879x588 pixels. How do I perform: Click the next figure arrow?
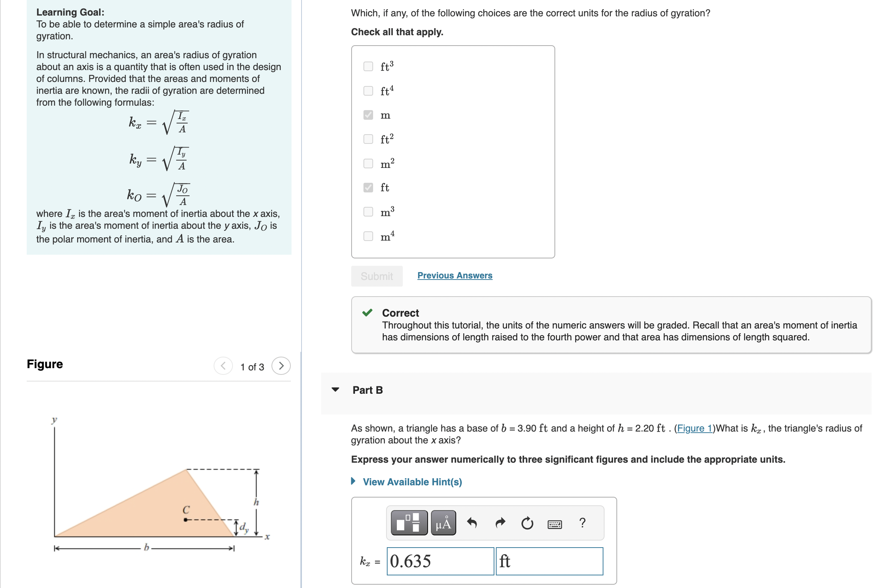pos(281,366)
